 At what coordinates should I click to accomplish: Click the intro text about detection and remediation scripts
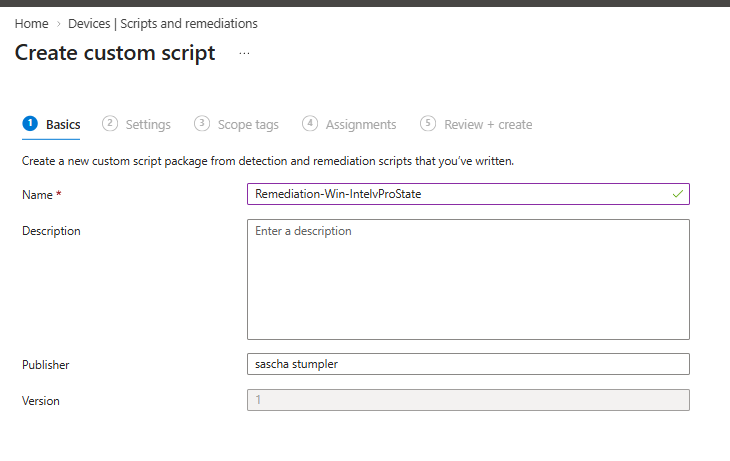(268, 161)
